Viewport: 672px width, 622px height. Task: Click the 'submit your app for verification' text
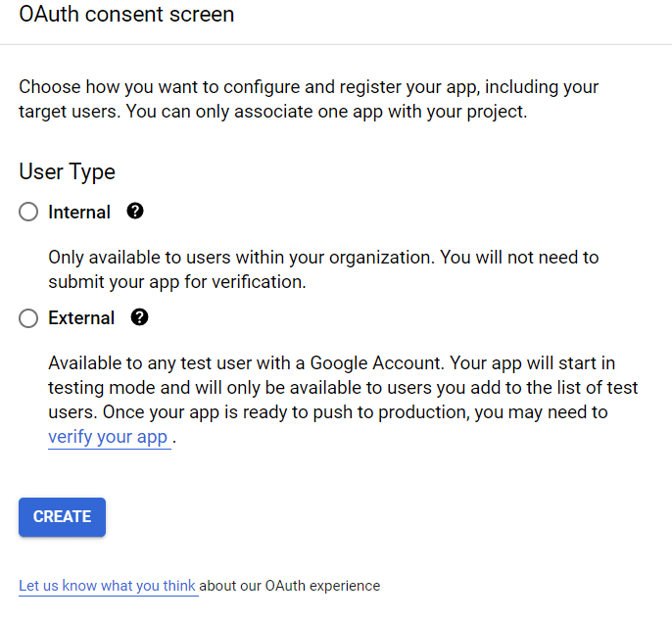coord(176,282)
